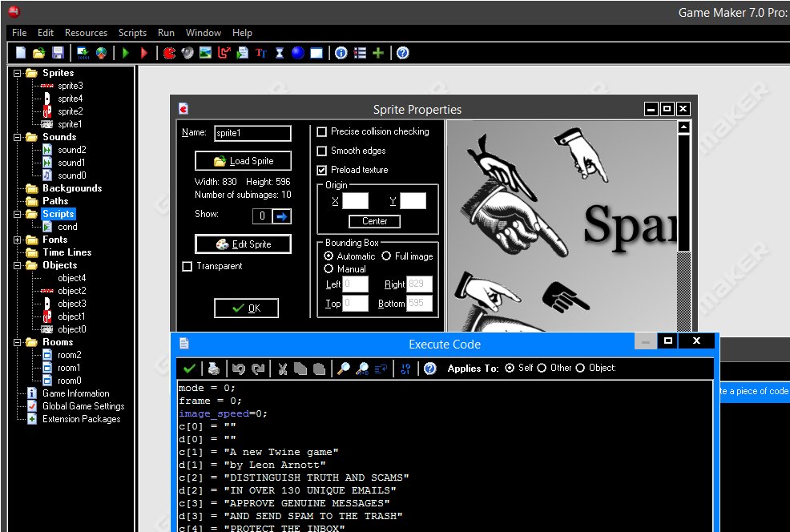Collapse the Sprites folder
This screenshot has width=790, height=532.
click(x=18, y=73)
